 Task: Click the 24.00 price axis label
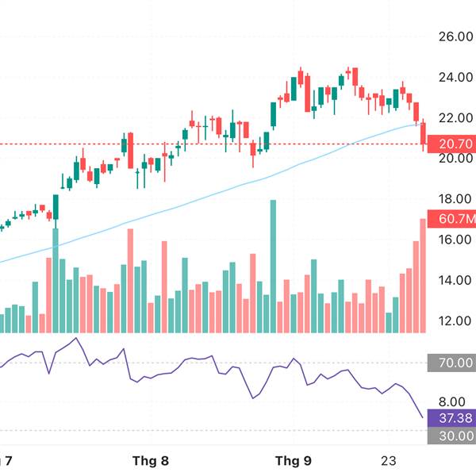(455, 78)
